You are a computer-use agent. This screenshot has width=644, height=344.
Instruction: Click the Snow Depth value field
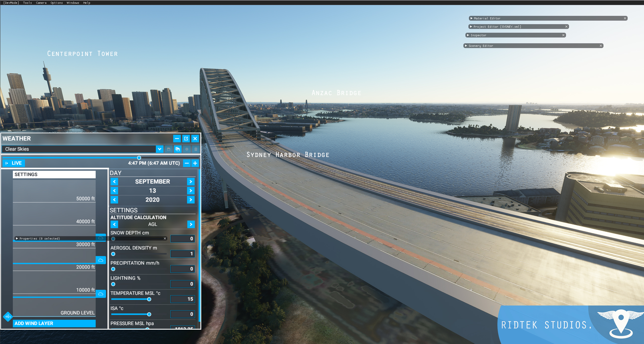(183, 239)
